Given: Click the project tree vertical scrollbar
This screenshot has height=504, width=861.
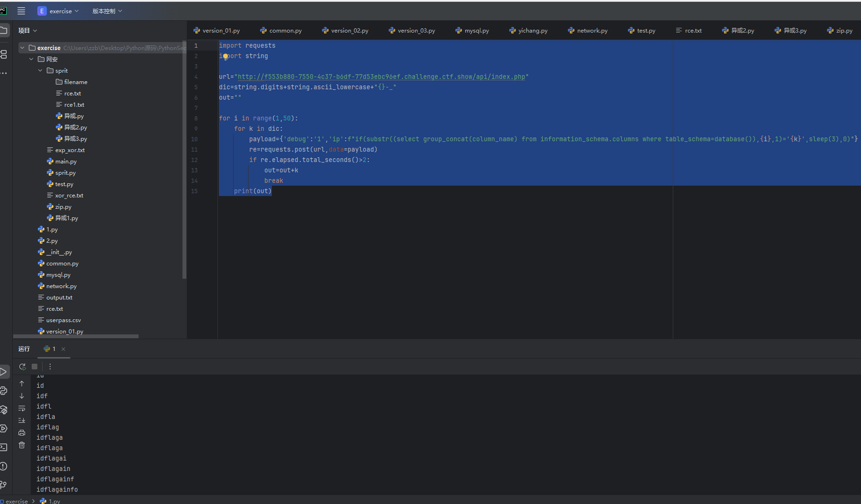Looking at the screenshot, I should 184,161.
